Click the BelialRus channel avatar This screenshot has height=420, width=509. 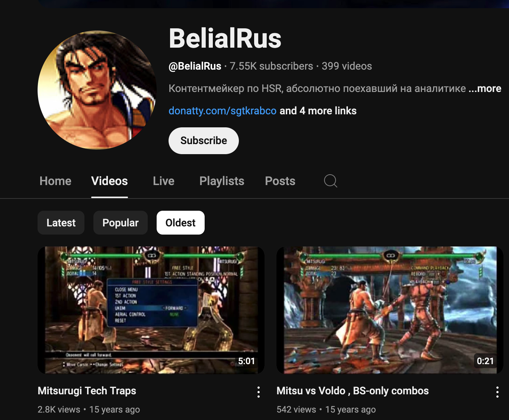pos(97,90)
